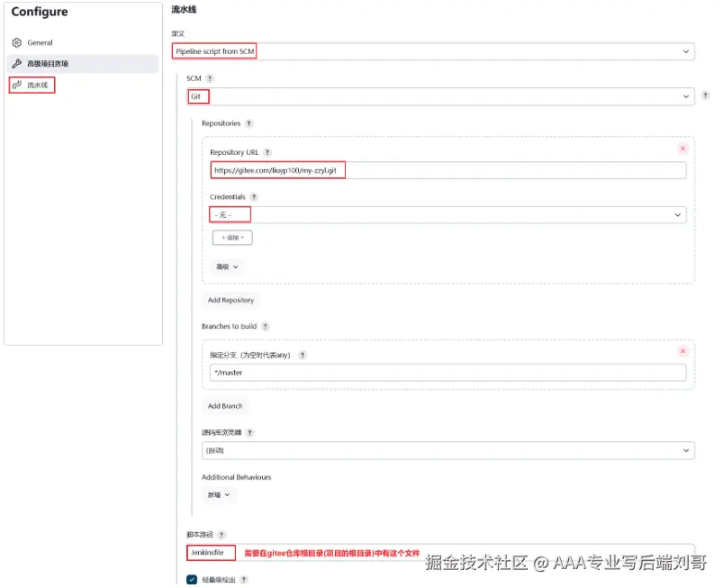Edit the Jenkinsfile script path field
Viewport: 723px width, 588px height.
(x=440, y=553)
